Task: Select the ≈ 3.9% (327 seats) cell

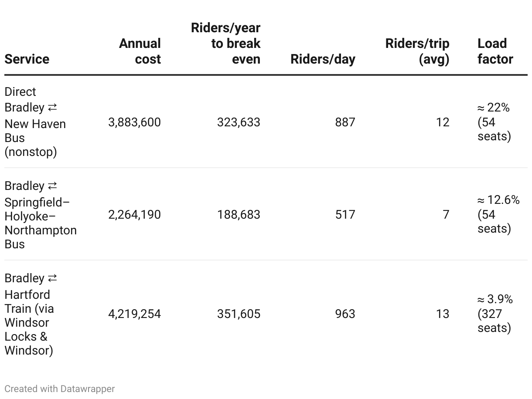Action: (x=495, y=314)
